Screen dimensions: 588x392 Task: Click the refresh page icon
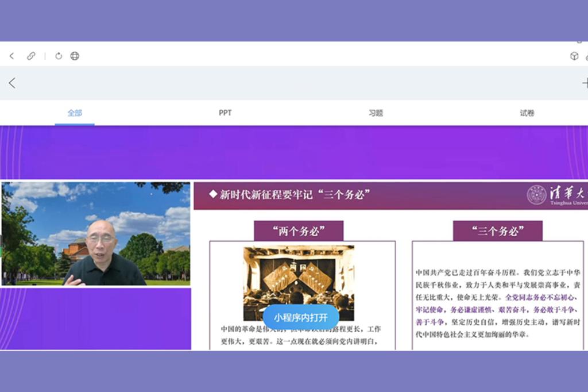pos(59,56)
